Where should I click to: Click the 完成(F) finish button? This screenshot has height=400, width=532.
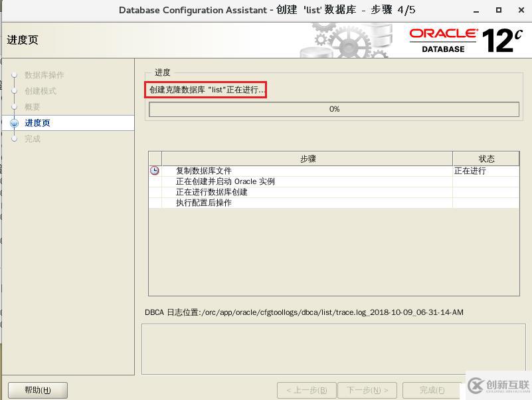(x=432, y=390)
